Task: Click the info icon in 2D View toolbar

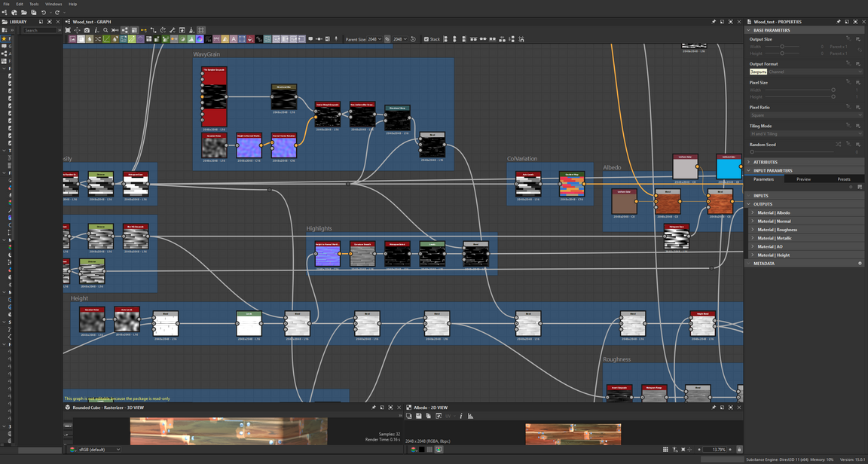Action: point(461,416)
